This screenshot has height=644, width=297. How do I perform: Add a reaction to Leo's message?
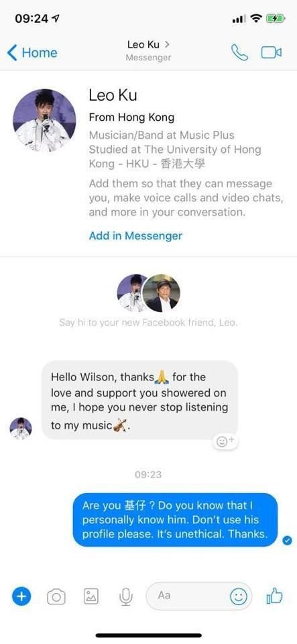point(225,441)
